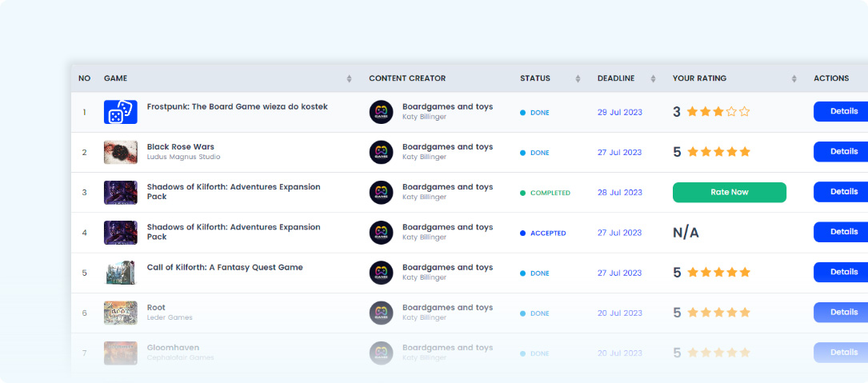The width and height of the screenshot is (868, 383).
Task: Click creator avatar in the Black Rose Wars row
Action: coord(381,152)
